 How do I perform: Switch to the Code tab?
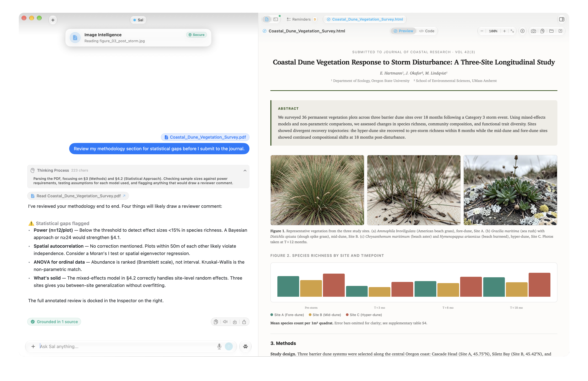(427, 31)
